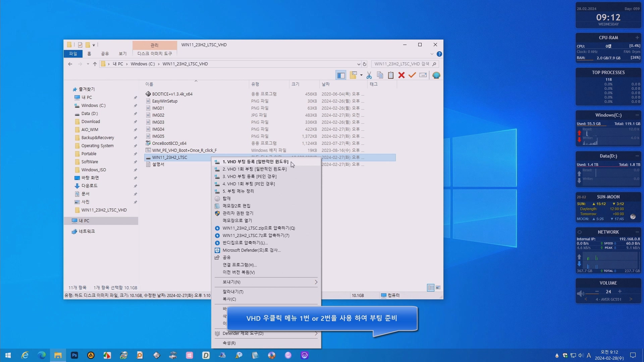644x362 pixels.
Task: Click the red X Delete icon
Action: click(x=401, y=75)
